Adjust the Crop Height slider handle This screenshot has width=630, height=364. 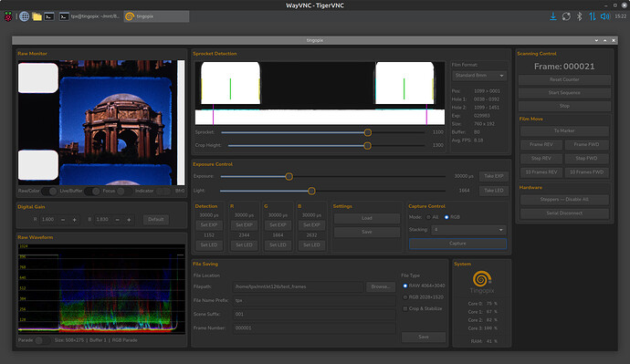367,145
